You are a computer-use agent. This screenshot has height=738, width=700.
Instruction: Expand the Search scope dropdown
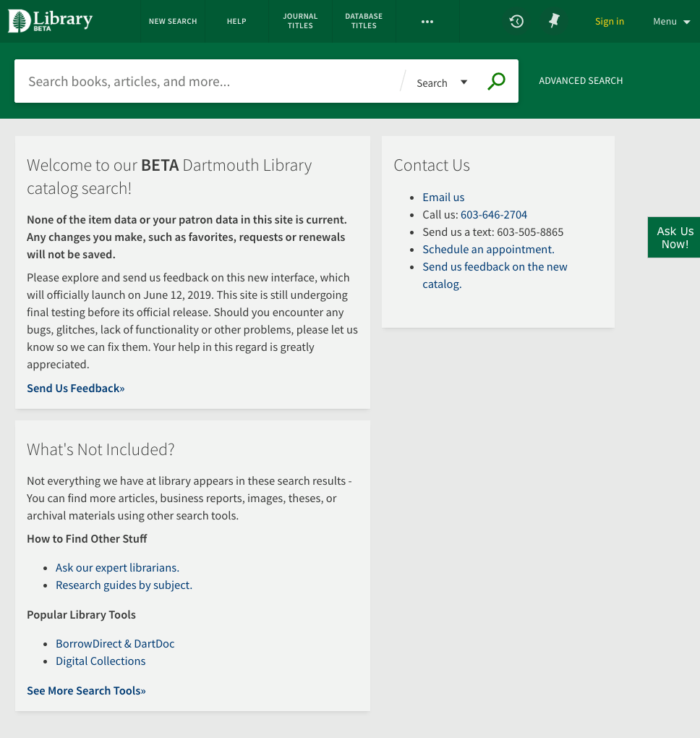[x=442, y=82]
